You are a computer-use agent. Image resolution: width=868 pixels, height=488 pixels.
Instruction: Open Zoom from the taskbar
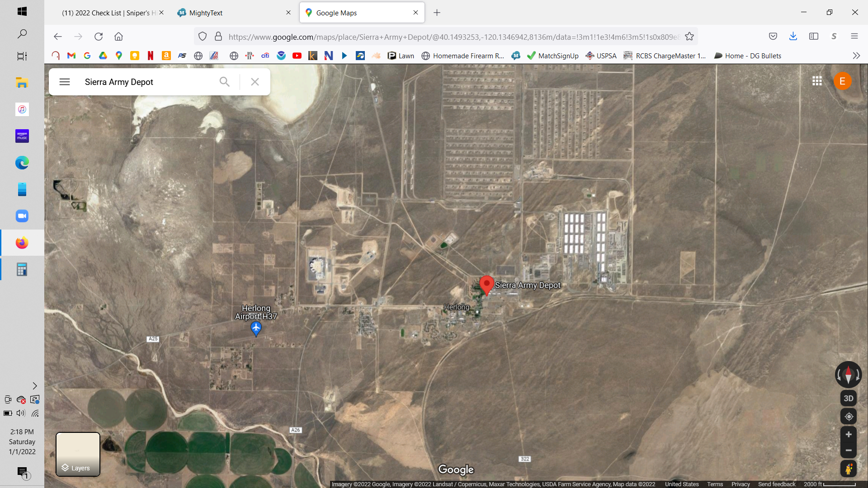coord(22,216)
